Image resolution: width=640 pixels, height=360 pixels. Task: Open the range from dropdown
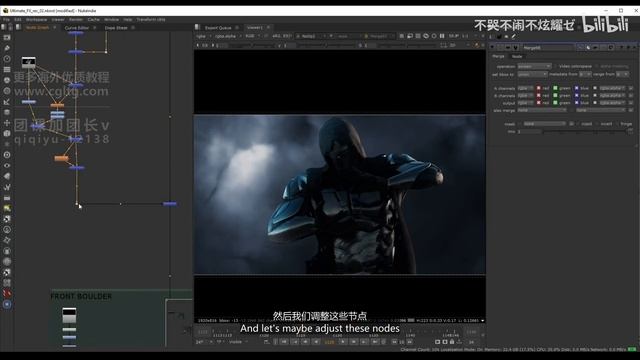point(622,74)
